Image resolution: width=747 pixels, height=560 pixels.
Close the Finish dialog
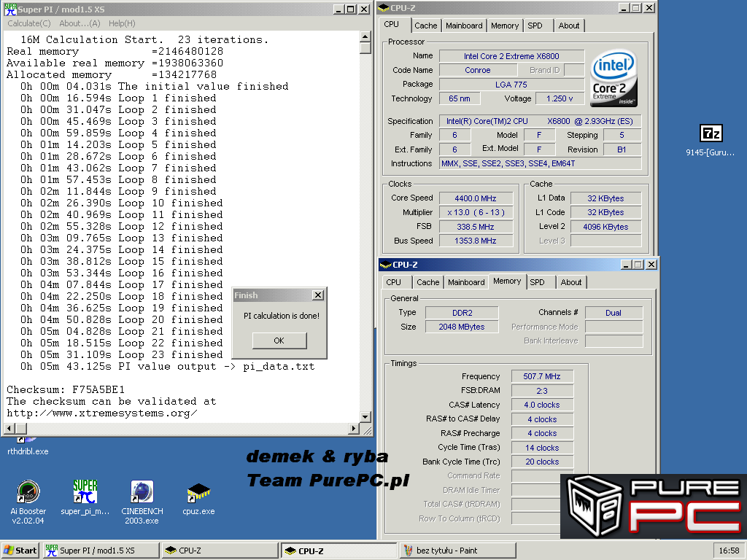318,295
